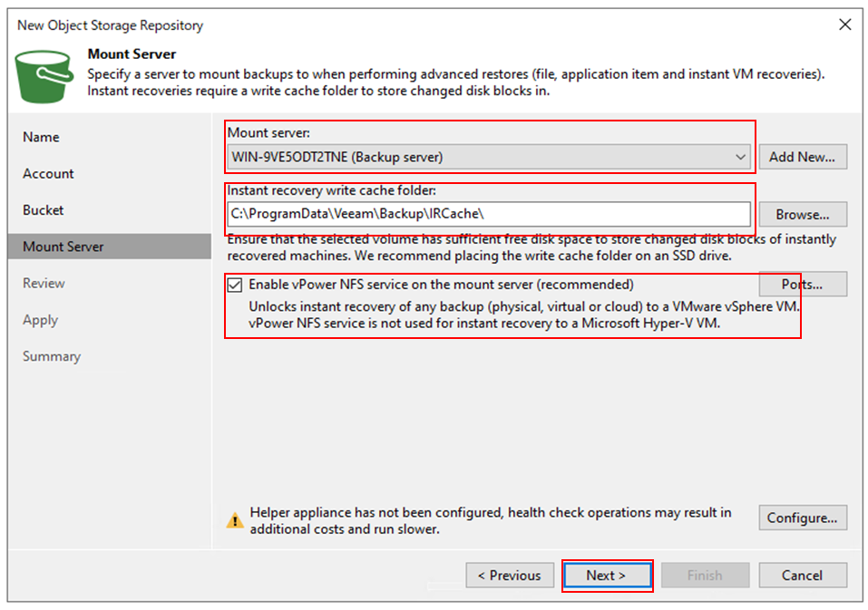Click the 'Instant recovery write cache folder:' label
Viewport: 868px width, 610px height.
pos(332,191)
